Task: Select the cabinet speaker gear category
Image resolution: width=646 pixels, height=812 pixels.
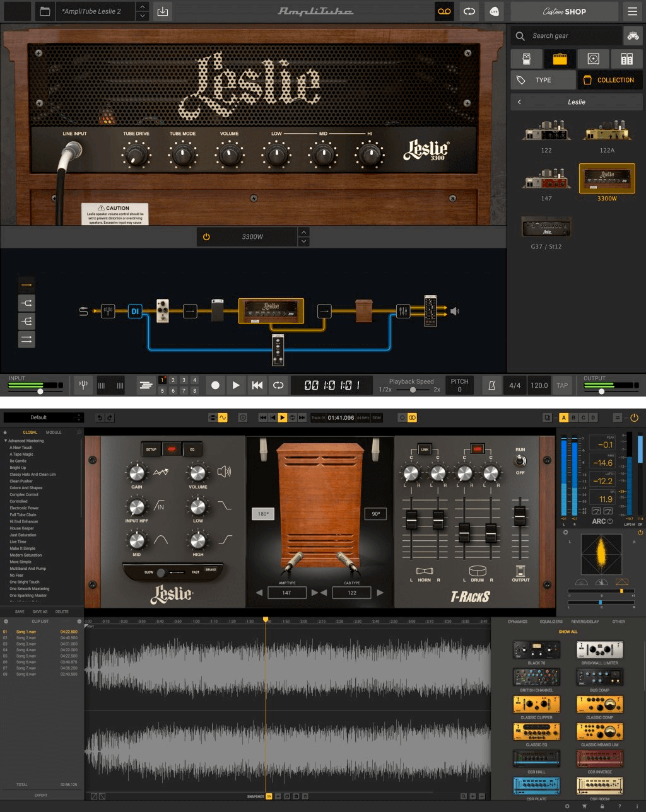Action: pyautogui.click(x=593, y=59)
